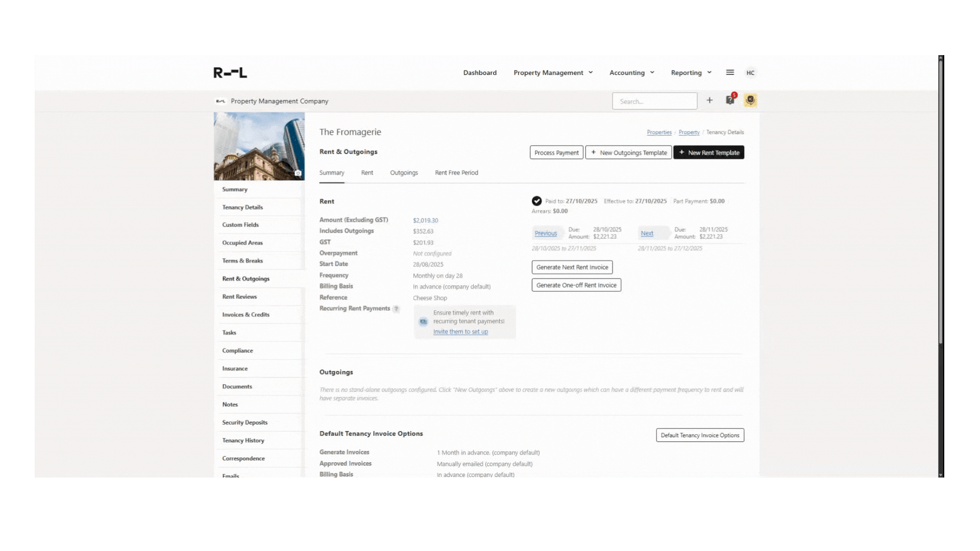Expand the Property Management dropdown

pos(553,72)
